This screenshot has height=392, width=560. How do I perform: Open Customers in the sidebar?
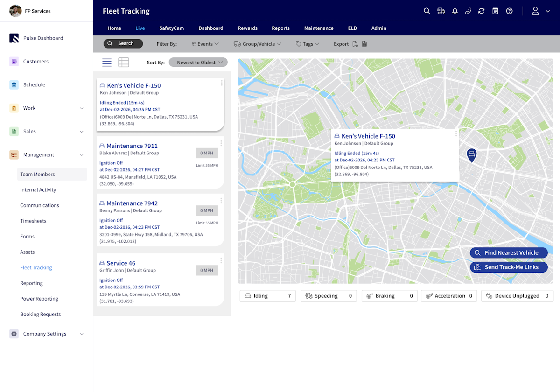pyautogui.click(x=35, y=62)
